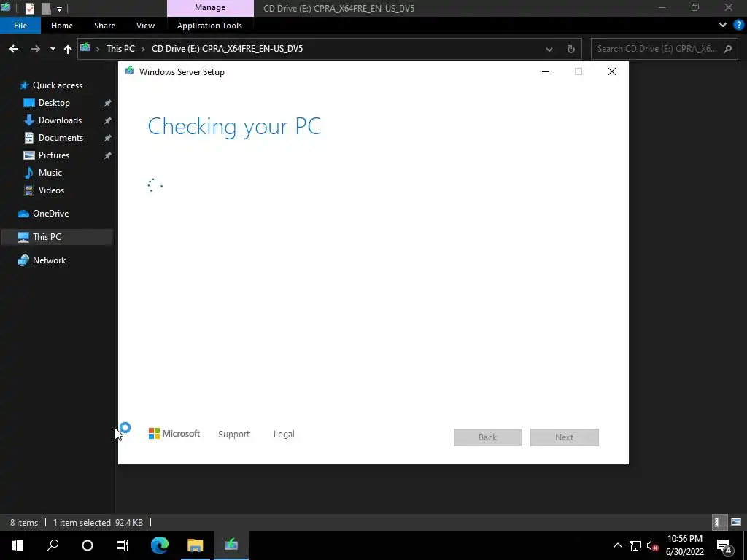Launch Microsoft Edge from the taskbar
The image size is (747, 560).
pyautogui.click(x=160, y=545)
